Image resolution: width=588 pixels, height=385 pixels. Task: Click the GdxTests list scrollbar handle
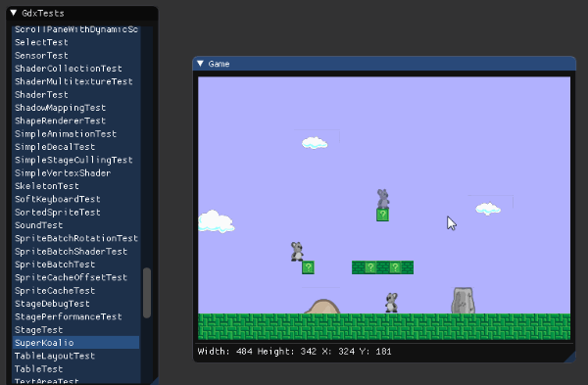coord(147,293)
